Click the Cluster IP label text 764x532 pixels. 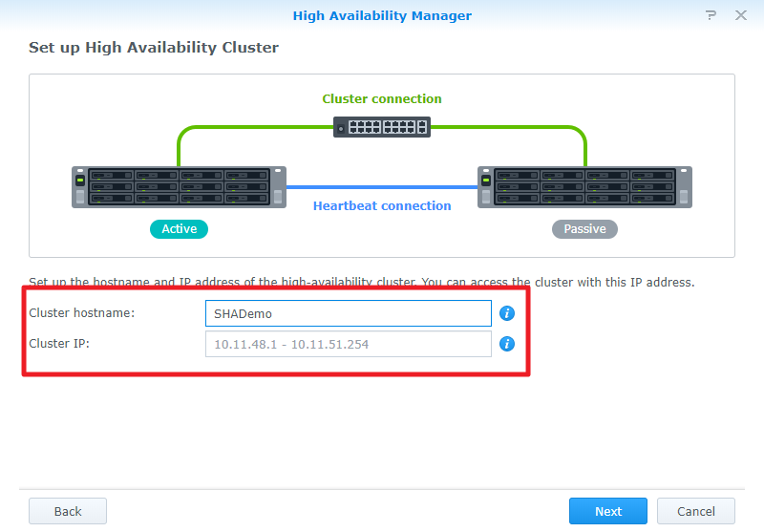pyautogui.click(x=59, y=344)
